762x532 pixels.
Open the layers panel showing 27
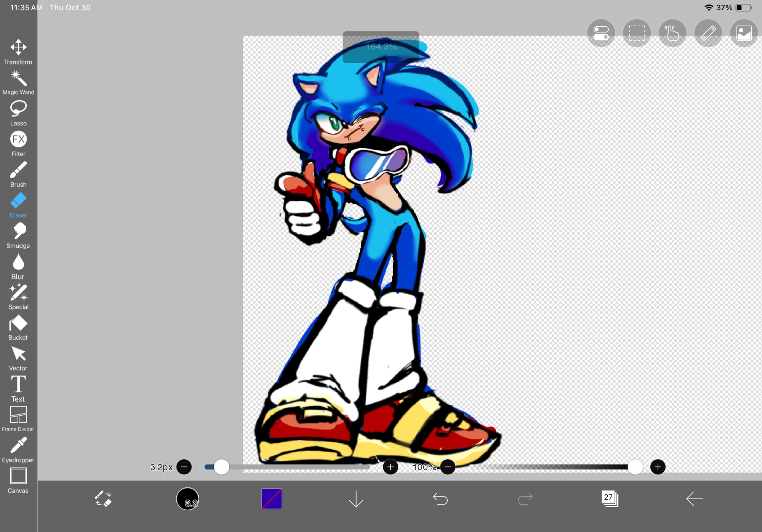pyautogui.click(x=610, y=498)
